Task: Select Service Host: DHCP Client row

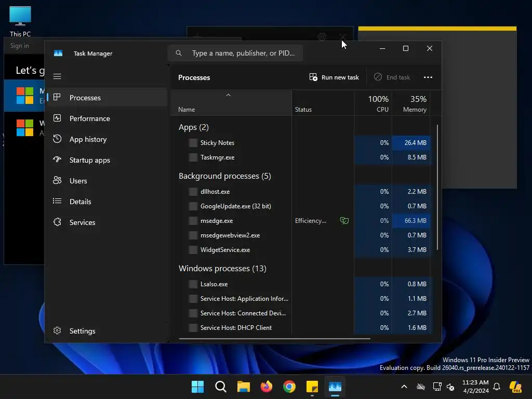Action: coord(301,328)
